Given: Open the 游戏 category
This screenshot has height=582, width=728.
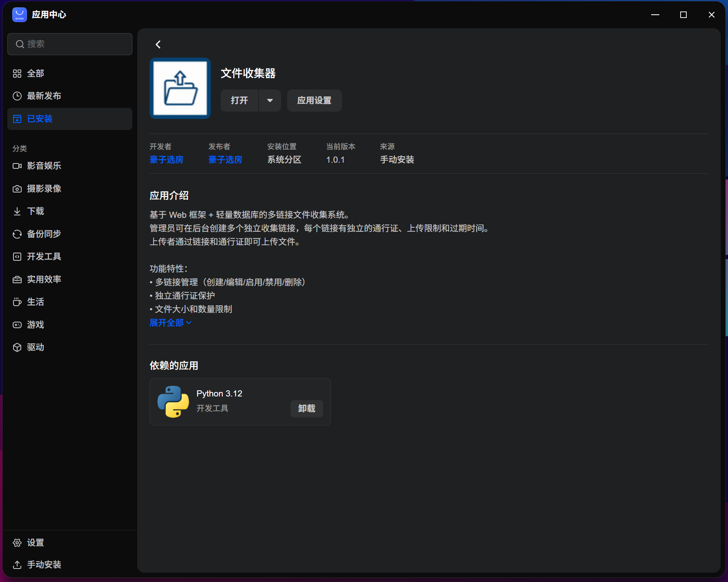Looking at the screenshot, I should point(70,325).
